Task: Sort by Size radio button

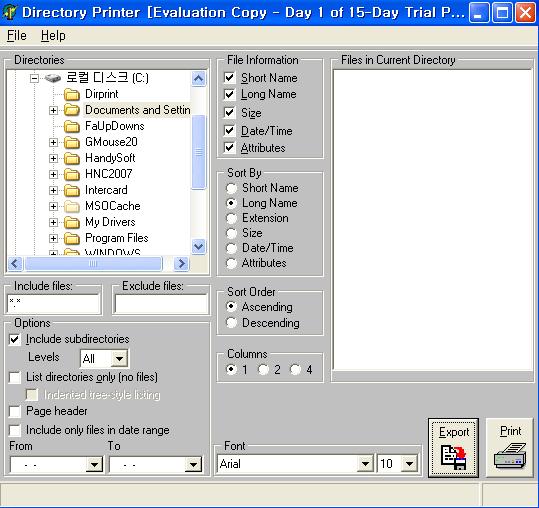Action: 231,233
